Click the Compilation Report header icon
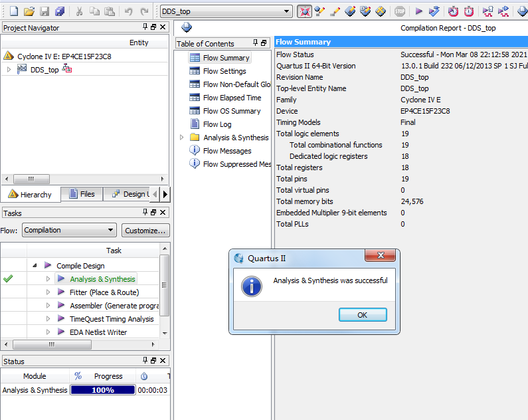The width and height of the screenshot is (528, 420). click(x=186, y=27)
